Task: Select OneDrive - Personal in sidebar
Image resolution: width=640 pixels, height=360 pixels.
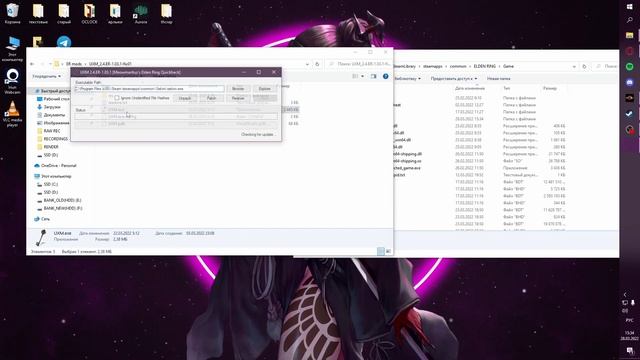Action: [55, 166]
